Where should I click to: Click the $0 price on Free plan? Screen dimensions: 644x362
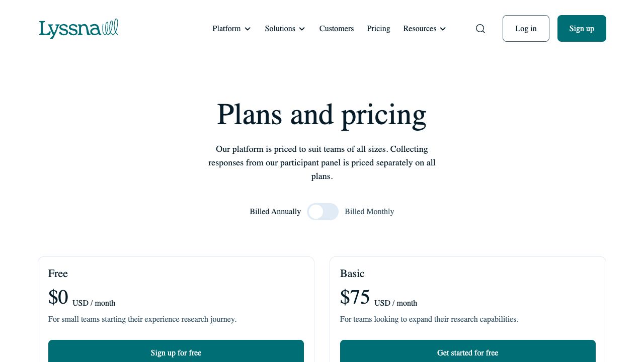pyautogui.click(x=58, y=297)
